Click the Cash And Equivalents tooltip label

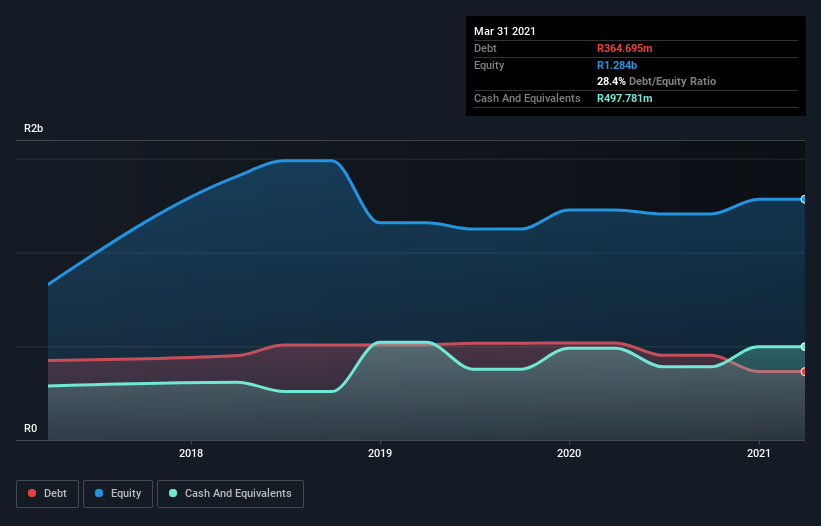(527, 98)
